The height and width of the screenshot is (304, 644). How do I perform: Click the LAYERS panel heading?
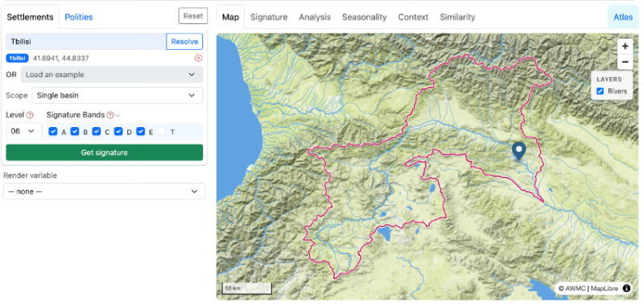(x=609, y=79)
